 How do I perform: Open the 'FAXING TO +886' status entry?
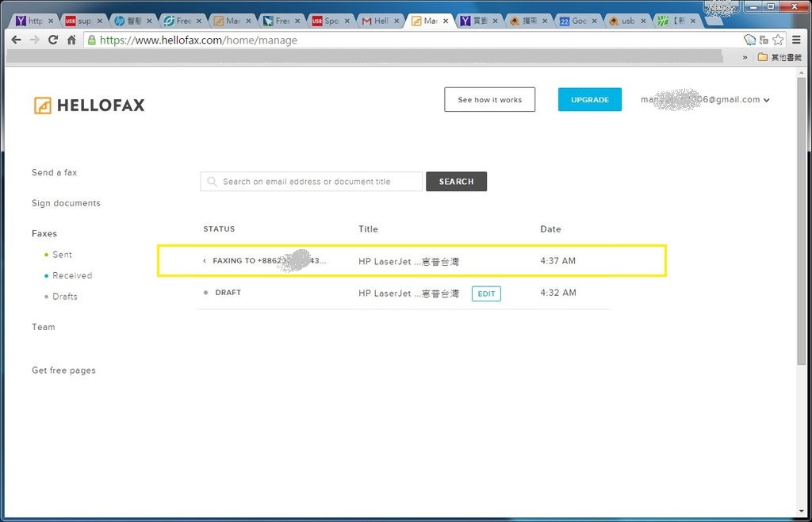pos(270,261)
